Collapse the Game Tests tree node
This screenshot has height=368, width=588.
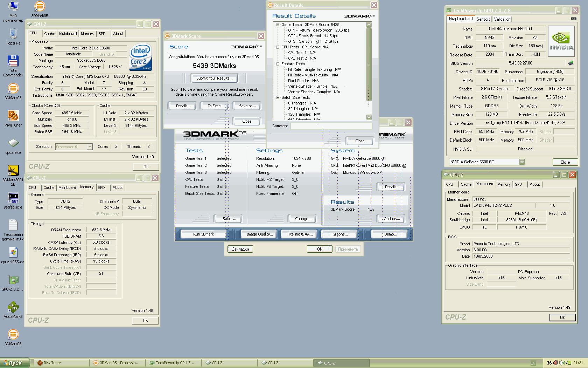(x=278, y=25)
